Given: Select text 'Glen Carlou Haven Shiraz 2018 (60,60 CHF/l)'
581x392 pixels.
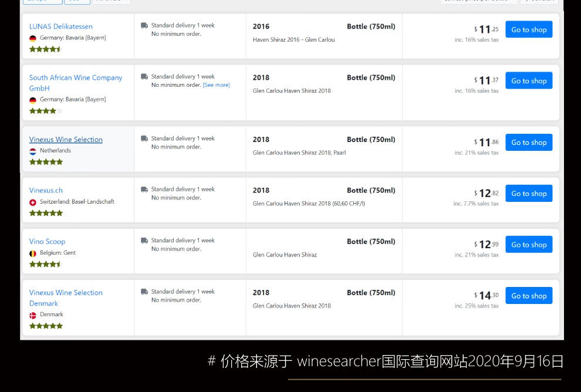Looking at the screenshot, I should click(x=309, y=204).
